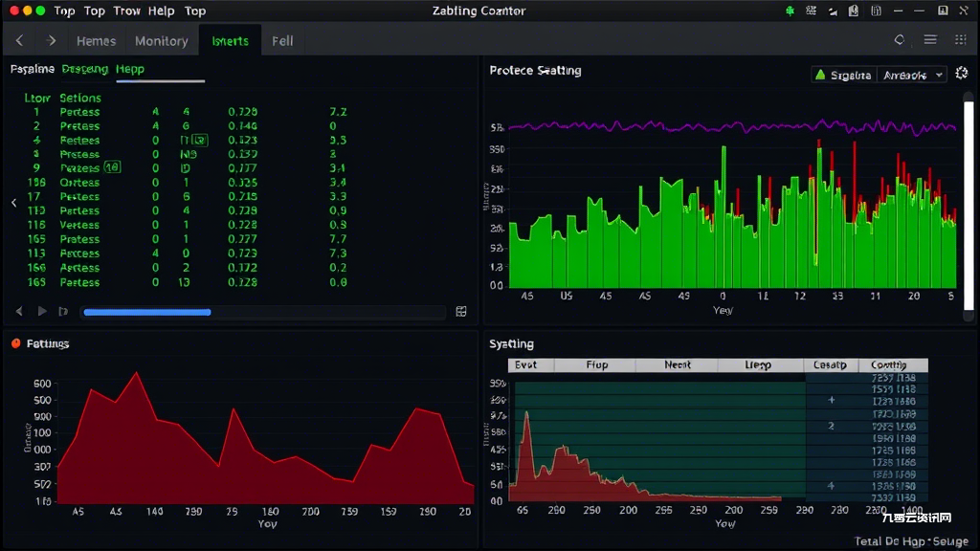Click the Setions column header
The image size is (980, 551).
point(80,99)
